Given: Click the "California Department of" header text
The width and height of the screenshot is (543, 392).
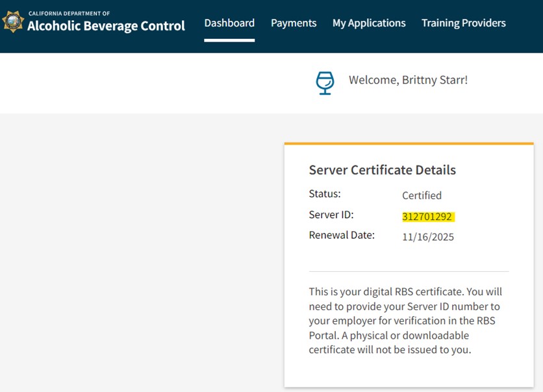Looking at the screenshot, I should click(69, 13).
